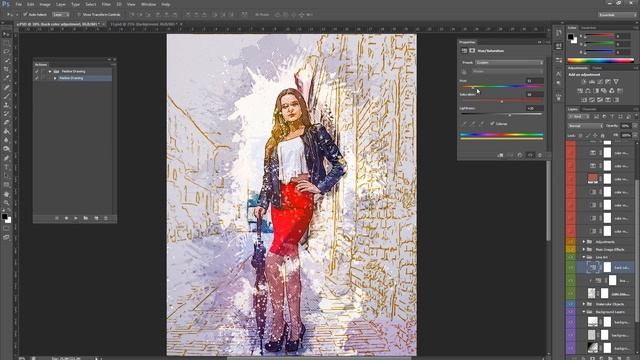
Task: Select the Zoom tool
Action: (6, 203)
